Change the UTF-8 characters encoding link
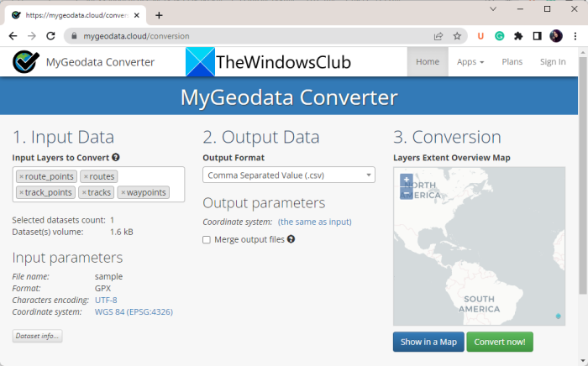588x366 pixels. point(106,300)
